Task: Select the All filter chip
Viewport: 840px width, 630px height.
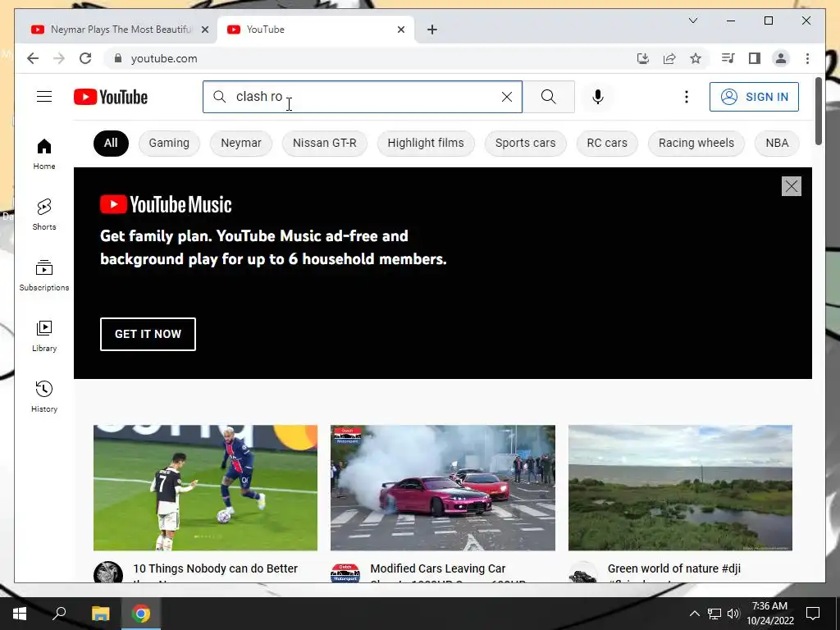Action: 111,143
